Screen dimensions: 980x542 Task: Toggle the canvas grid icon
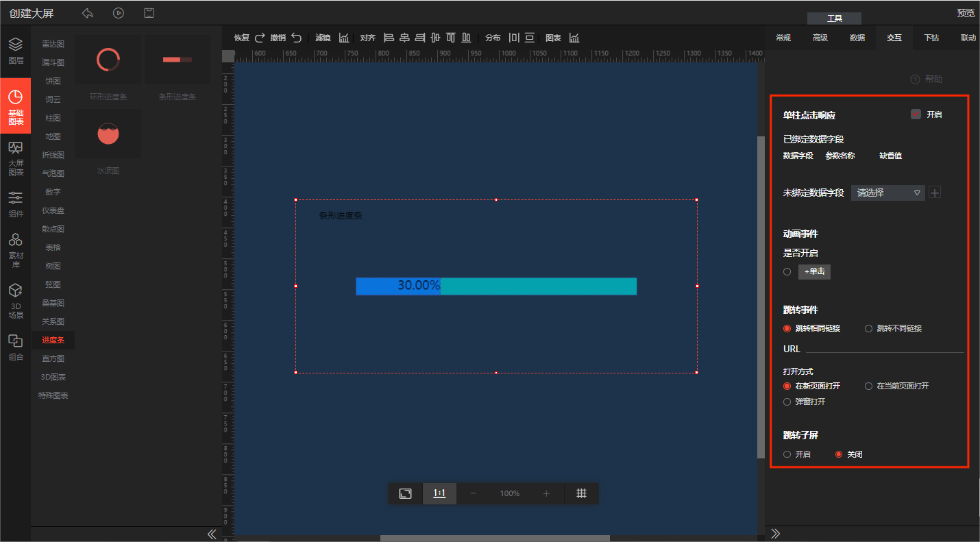point(581,493)
